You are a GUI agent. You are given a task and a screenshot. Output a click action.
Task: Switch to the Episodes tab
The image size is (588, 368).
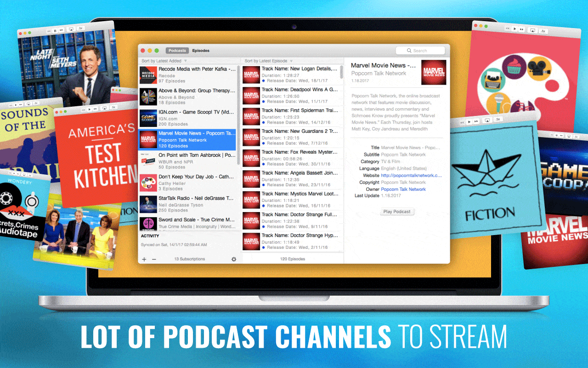(201, 51)
